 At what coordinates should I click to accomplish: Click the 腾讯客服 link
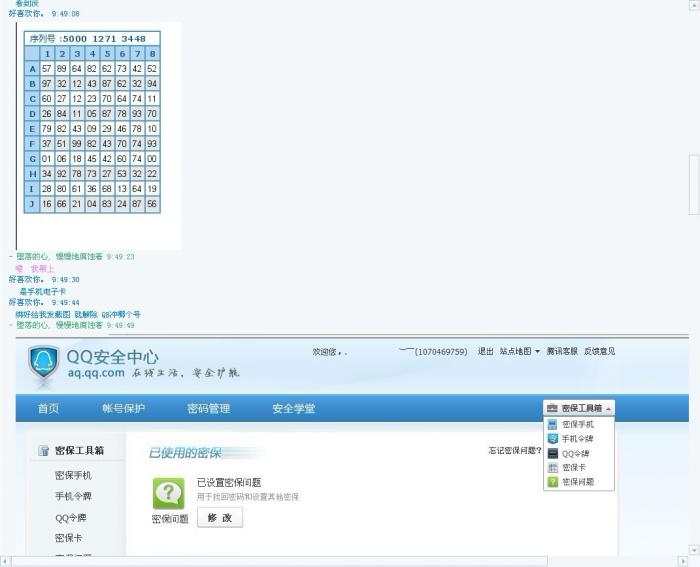(x=562, y=351)
